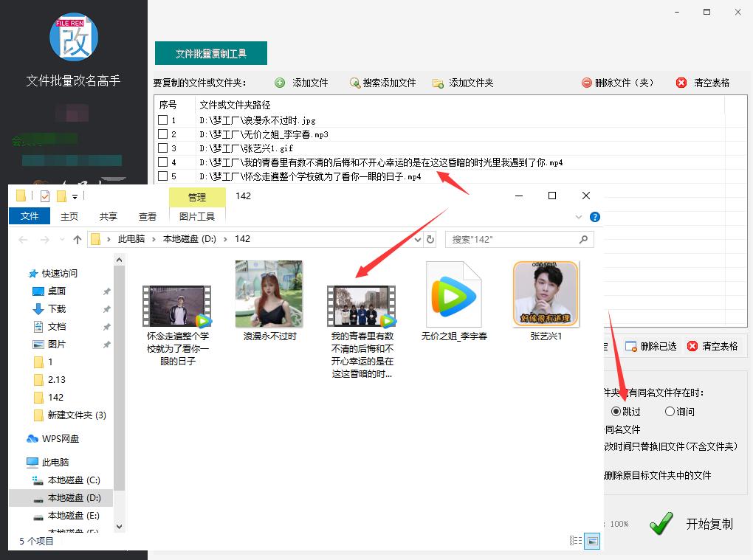The height and width of the screenshot is (560, 753).
Task: Open the 文件 menu in Explorer
Action: click(x=29, y=216)
